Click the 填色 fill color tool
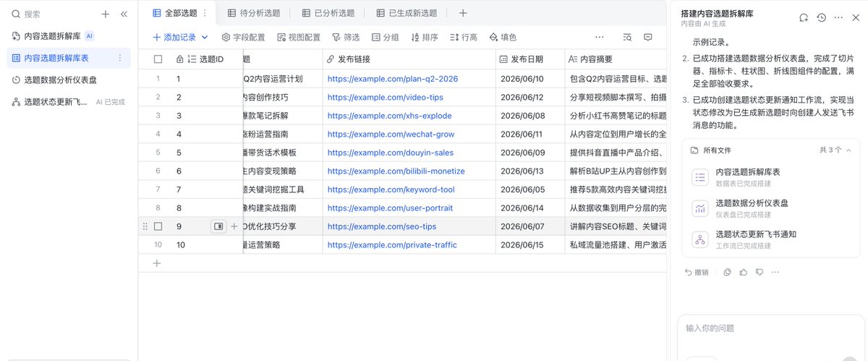868x361 pixels. (503, 37)
